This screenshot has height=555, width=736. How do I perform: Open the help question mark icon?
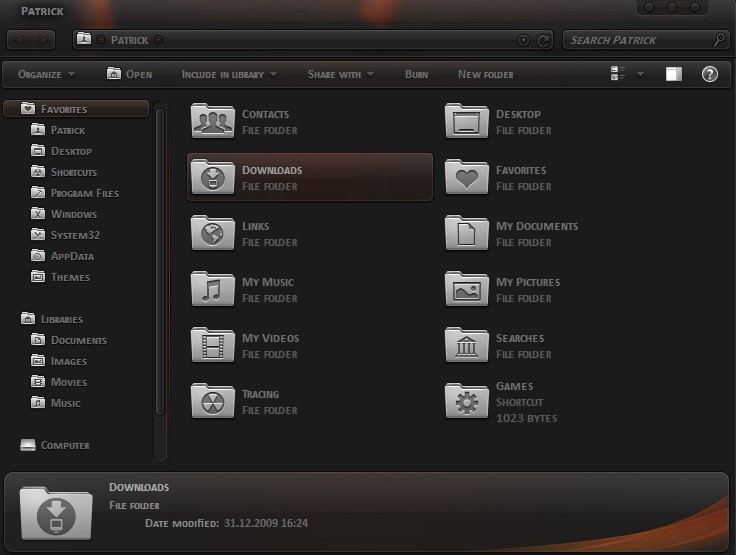point(709,74)
